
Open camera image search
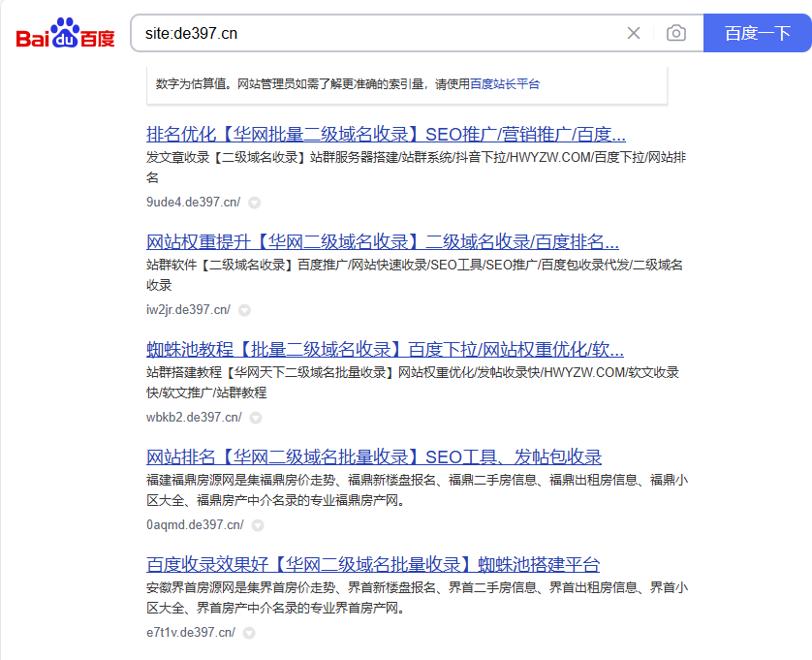click(675, 33)
